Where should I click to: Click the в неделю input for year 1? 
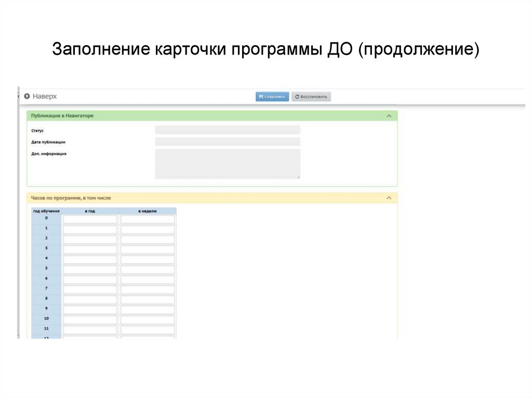[148, 229]
